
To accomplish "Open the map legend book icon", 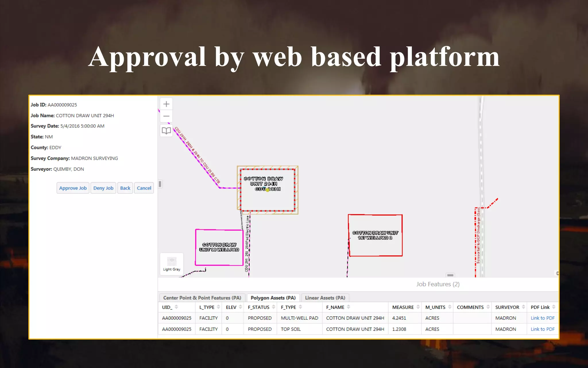I will 166,131.
